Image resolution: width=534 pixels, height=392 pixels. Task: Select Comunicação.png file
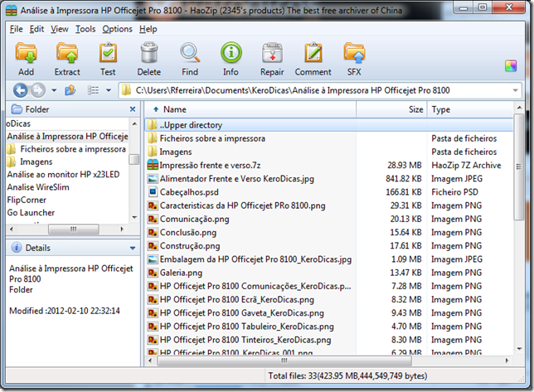click(x=329, y=219)
